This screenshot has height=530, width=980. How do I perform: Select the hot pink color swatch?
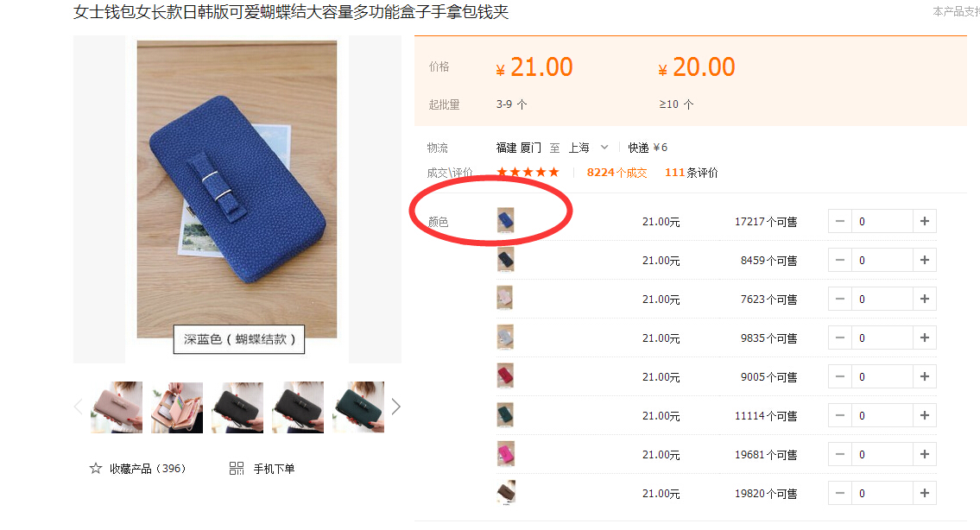(x=506, y=454)
